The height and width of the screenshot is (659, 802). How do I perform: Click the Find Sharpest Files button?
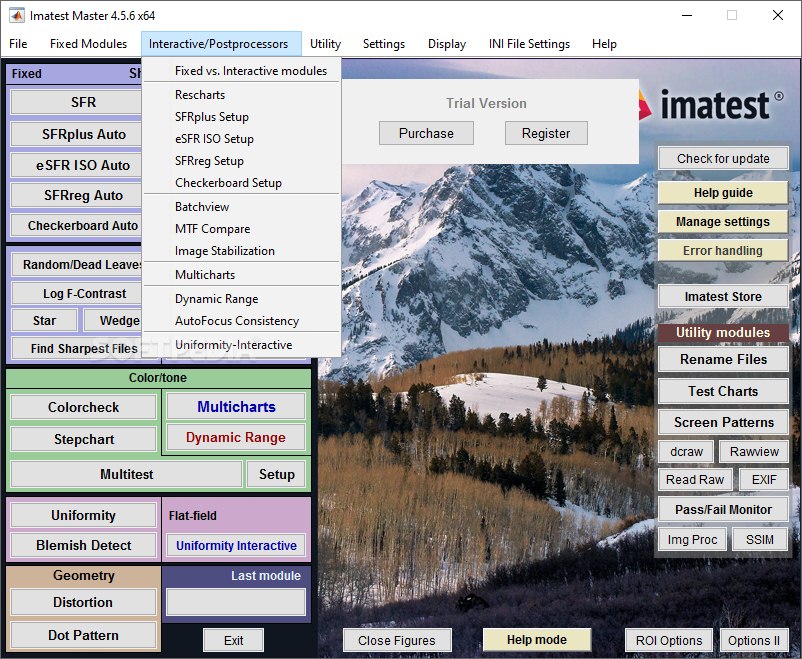coord(77,348)
